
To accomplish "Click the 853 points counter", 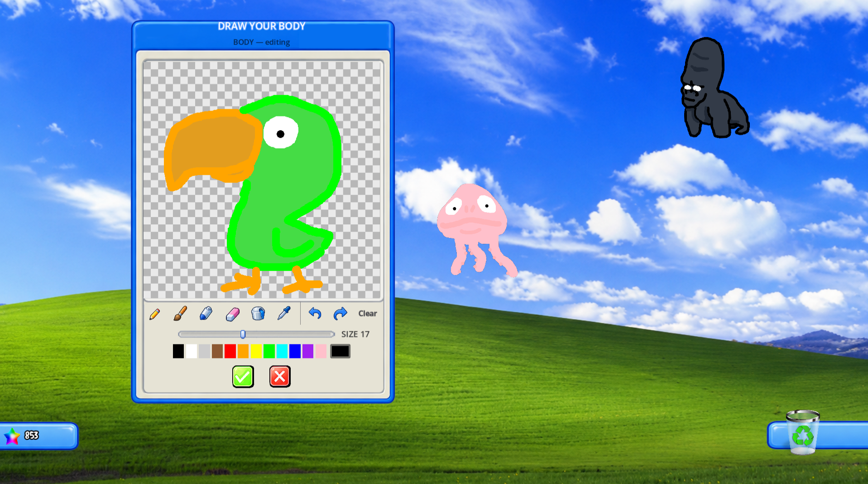I will tap(31, 436).
